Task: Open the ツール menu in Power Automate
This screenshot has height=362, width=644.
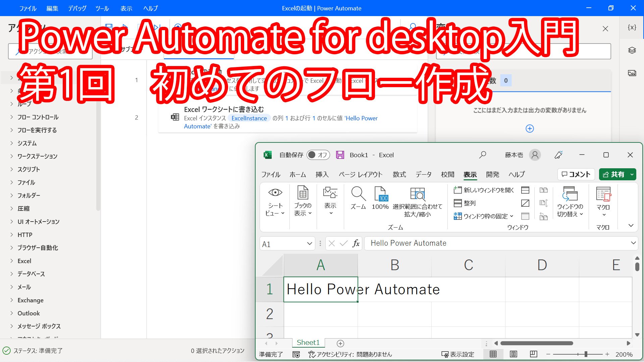Action: (102, 8)
